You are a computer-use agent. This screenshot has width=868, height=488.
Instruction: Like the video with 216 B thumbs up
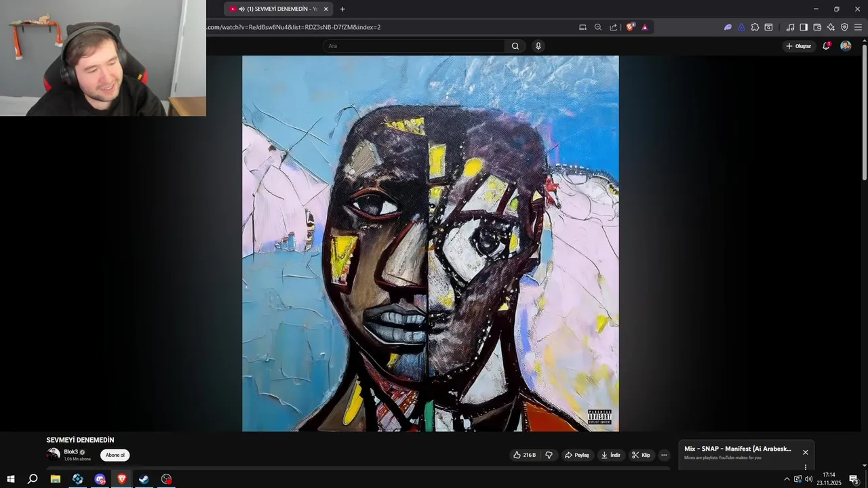point(524,455)
